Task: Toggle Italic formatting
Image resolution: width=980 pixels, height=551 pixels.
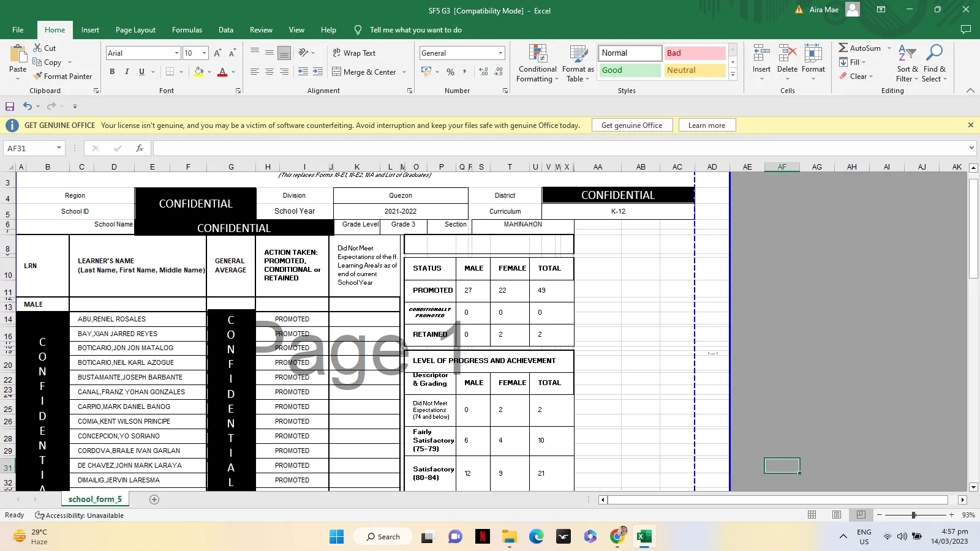Action: (x=127, y=72)
